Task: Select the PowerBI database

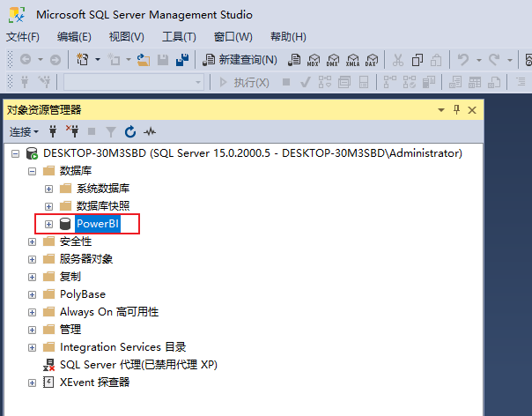Action: (98, 224)
